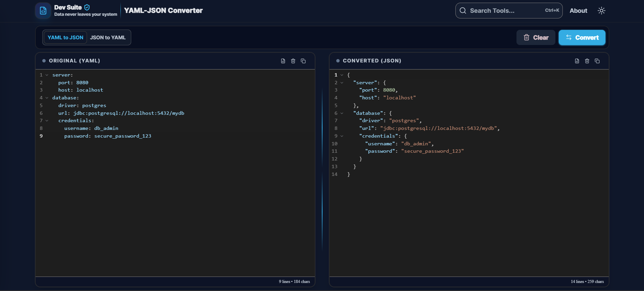
Task: Click the YAML 'url: jdbc:postgresql' line
Action: (121, 113)
